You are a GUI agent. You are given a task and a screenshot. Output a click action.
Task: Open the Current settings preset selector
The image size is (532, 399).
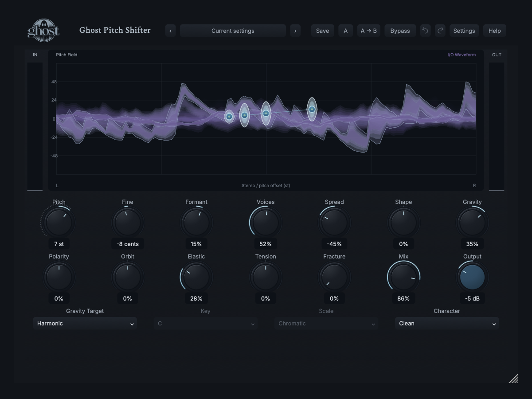[233, 31]
